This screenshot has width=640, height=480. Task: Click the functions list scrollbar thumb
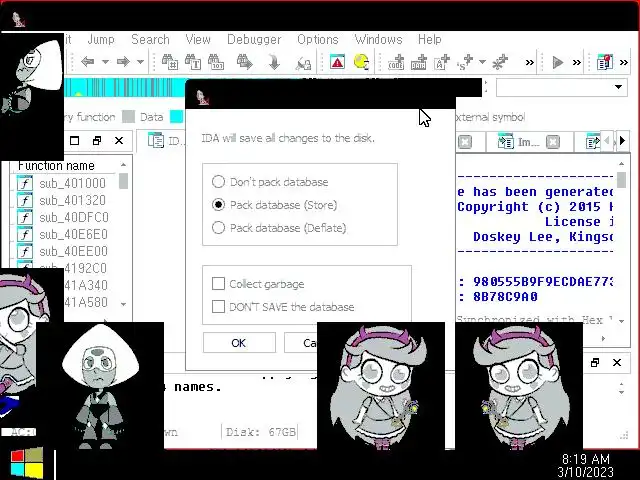(x=123, y=181)
